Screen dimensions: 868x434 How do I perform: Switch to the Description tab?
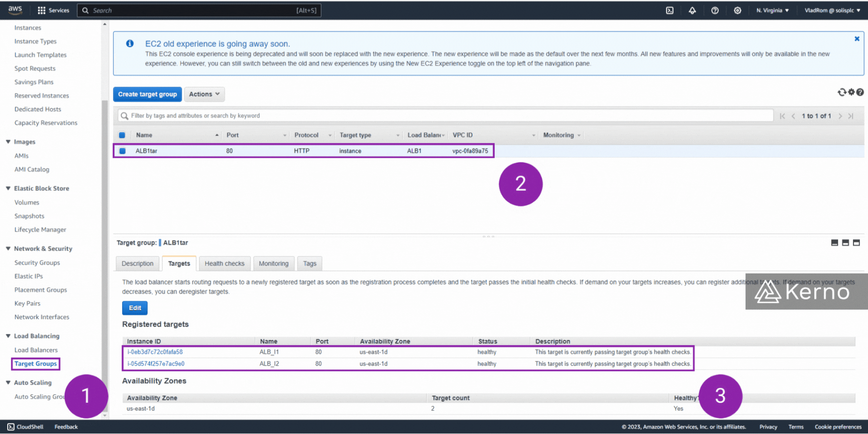[137, 264]
